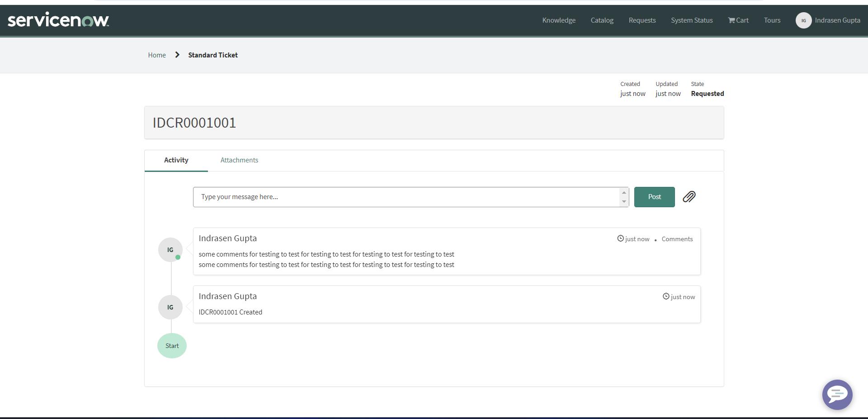Viewport: 868px width, 419px height.
Task: Open the Catalog page
Action: click(602, 20)
